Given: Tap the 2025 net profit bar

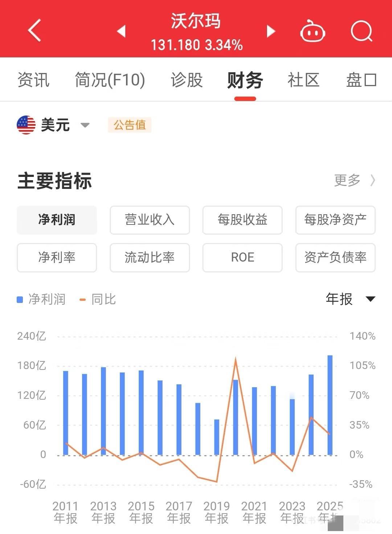Looking at the screenshot, I should (x=330, y=405).
